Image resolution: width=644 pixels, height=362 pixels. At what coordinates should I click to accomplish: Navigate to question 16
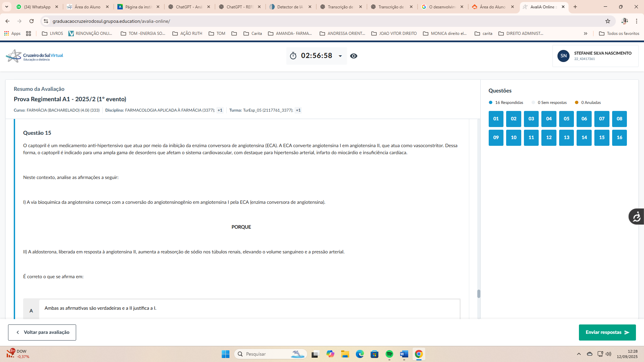click(620, 138)
